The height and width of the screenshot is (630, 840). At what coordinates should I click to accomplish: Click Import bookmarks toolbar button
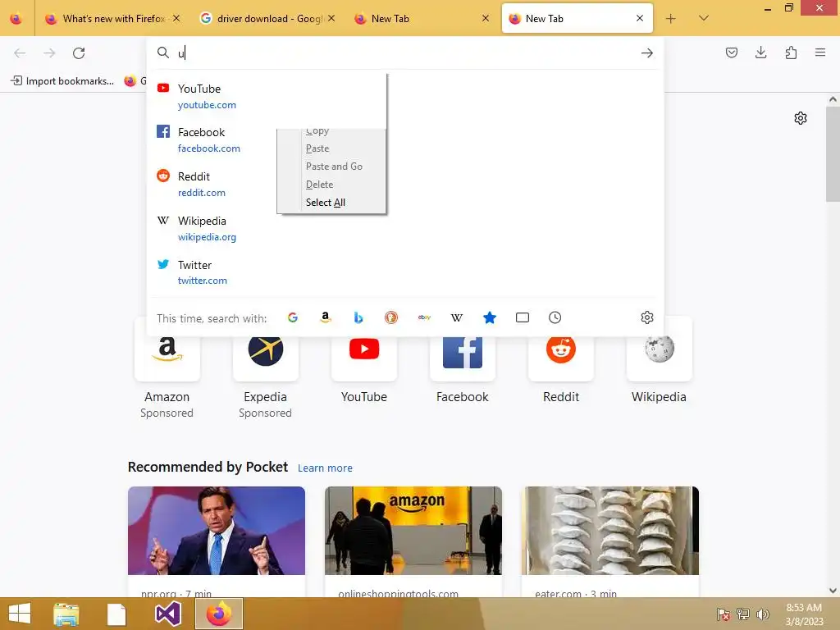click(x=62, y=81)
